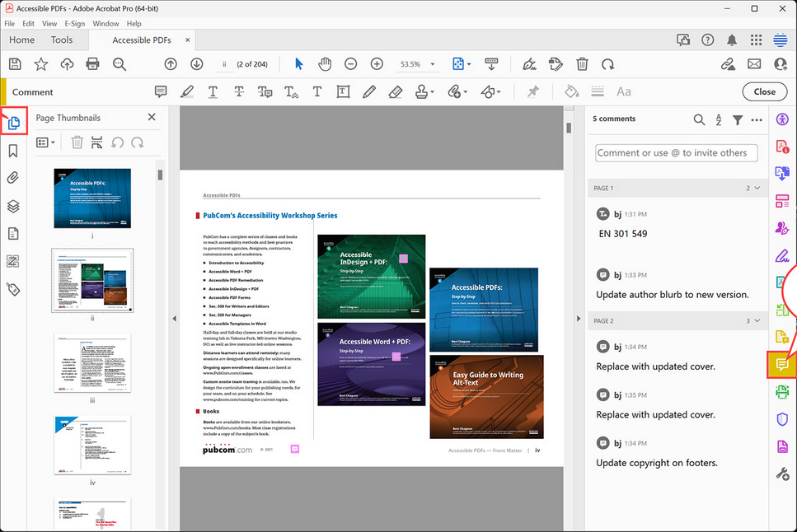The image size is (797, 532).
Task: Open the E-Sign menu
Action: [75, 23]
